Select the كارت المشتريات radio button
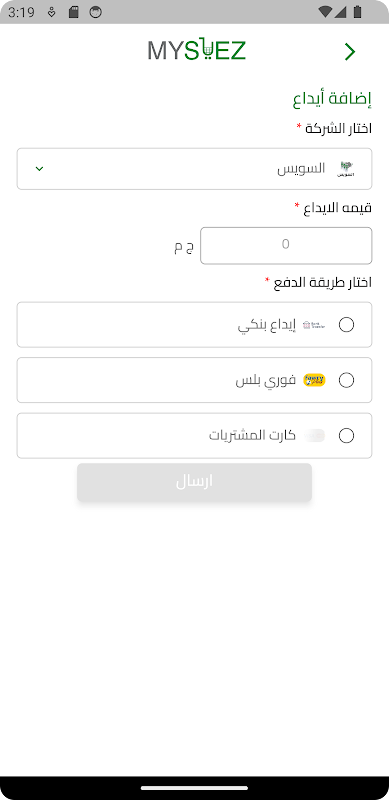The width and height of the screenshot is (389, 800). pyautogui.click(x=346, y=436)
